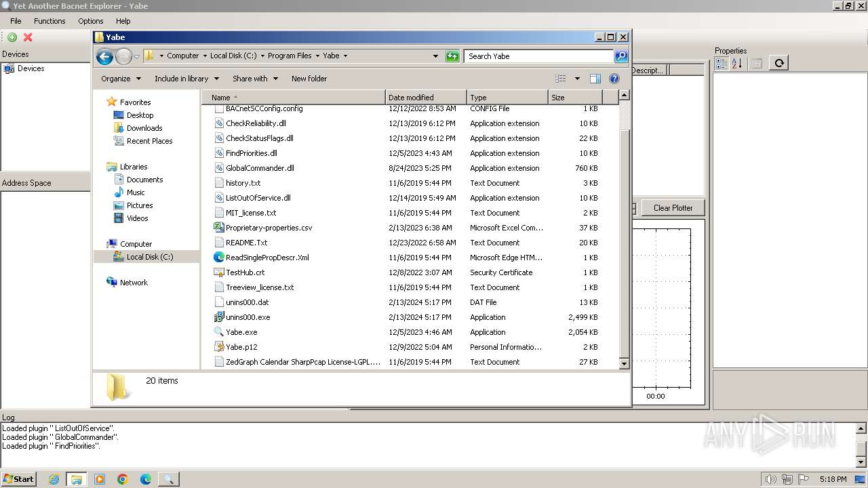Sort files by the Name column header

[x=293, y=98]
